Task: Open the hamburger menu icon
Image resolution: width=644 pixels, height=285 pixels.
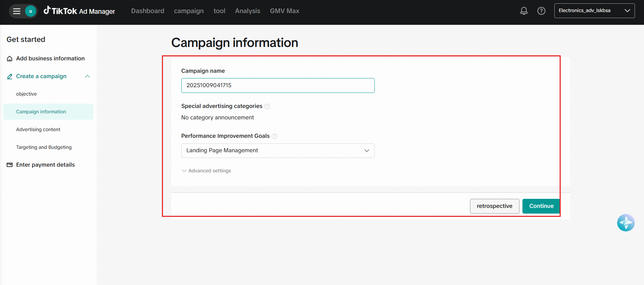Action: tap(17, 11)
